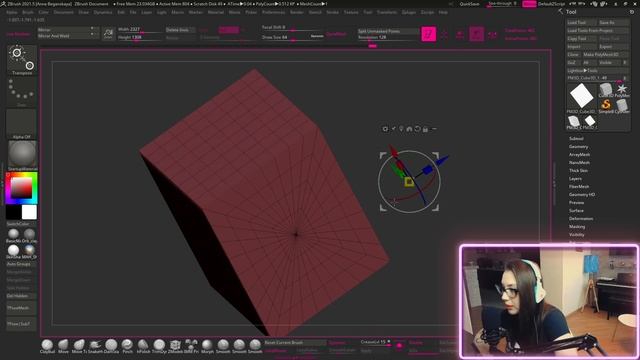Expand the Subtool subpalette
Screen dimensions: 640x360
point(576,138)
